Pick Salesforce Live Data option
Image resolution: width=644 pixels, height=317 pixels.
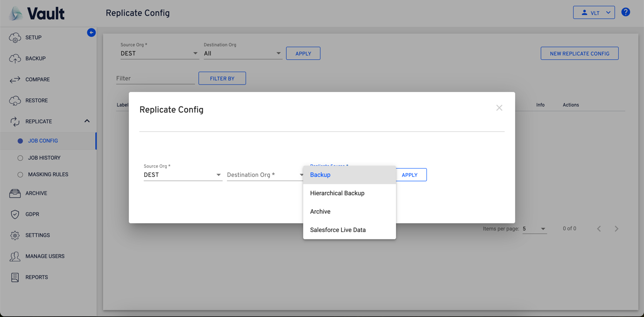(338, 230)
